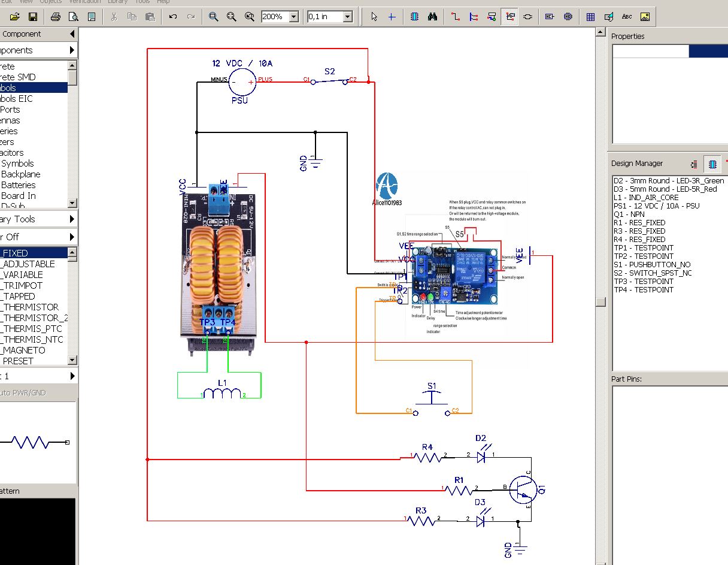Click the Design Manager components view icon

(712, 163)
